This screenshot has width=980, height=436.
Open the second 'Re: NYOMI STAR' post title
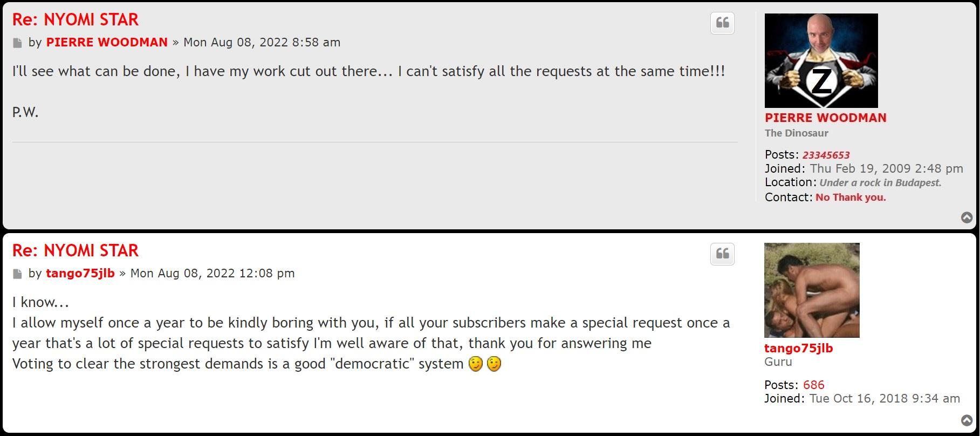[x=76, y=250]
